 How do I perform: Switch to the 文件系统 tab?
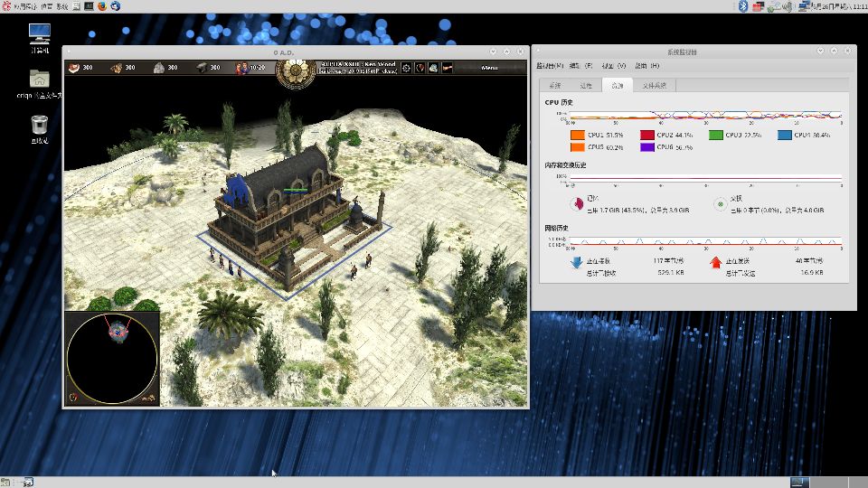point(655,86)
